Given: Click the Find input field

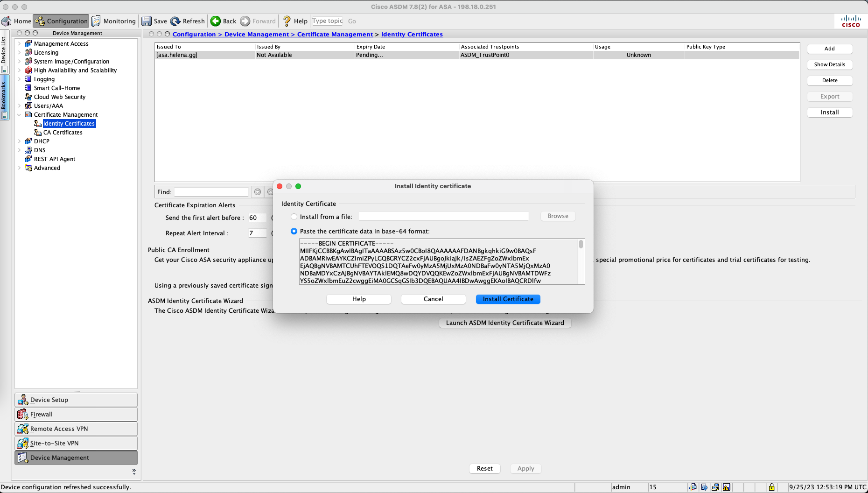Looking at the screenshot, I should click(211, 192).
